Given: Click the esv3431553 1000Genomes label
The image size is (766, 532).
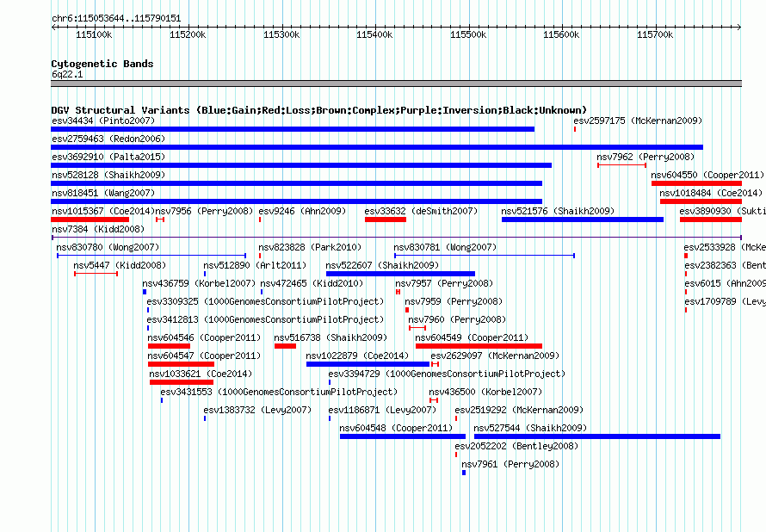Looking at the screenshot, I should [279, 392].
